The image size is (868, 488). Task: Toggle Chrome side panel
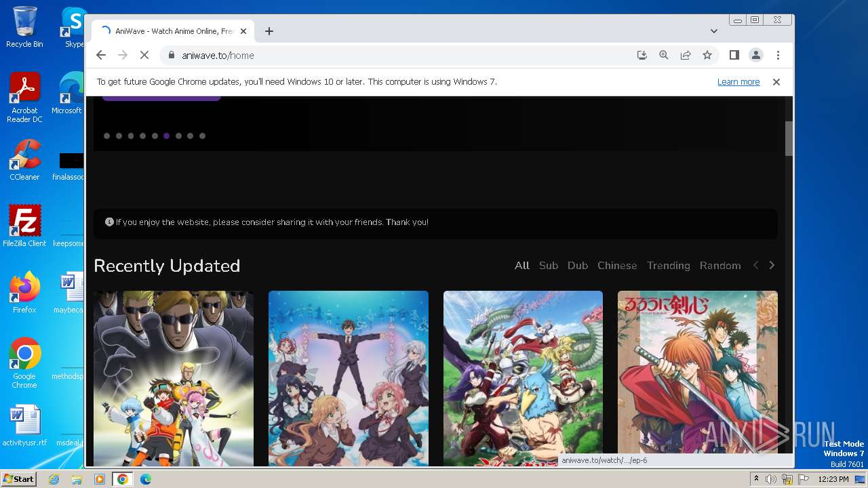coord(734,56)
